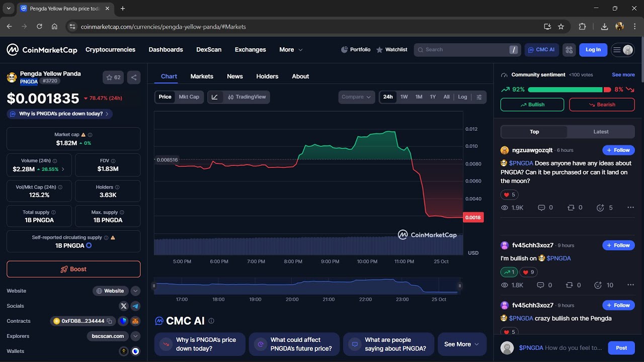The width and height of the screenshot is (644, 362).
Task: Click the Log In button
Action: pyautogui.click(x=593, y=50)
